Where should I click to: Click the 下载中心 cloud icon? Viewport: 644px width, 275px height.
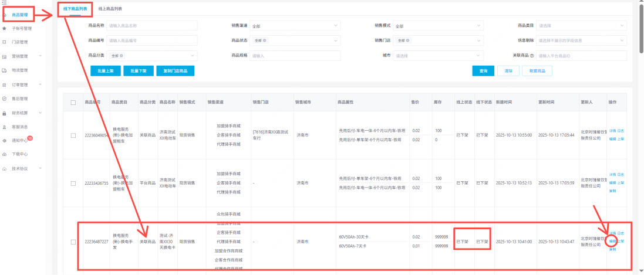point(5,154)
